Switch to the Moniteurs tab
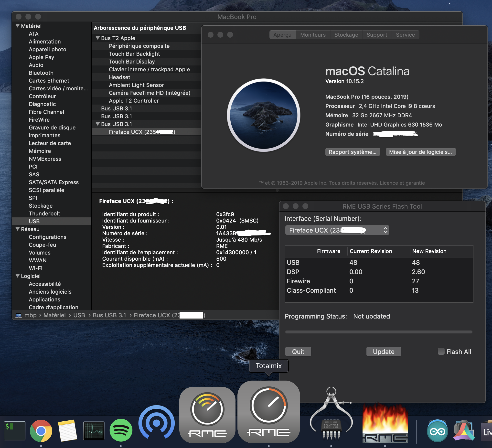 (x=313, y=35)
